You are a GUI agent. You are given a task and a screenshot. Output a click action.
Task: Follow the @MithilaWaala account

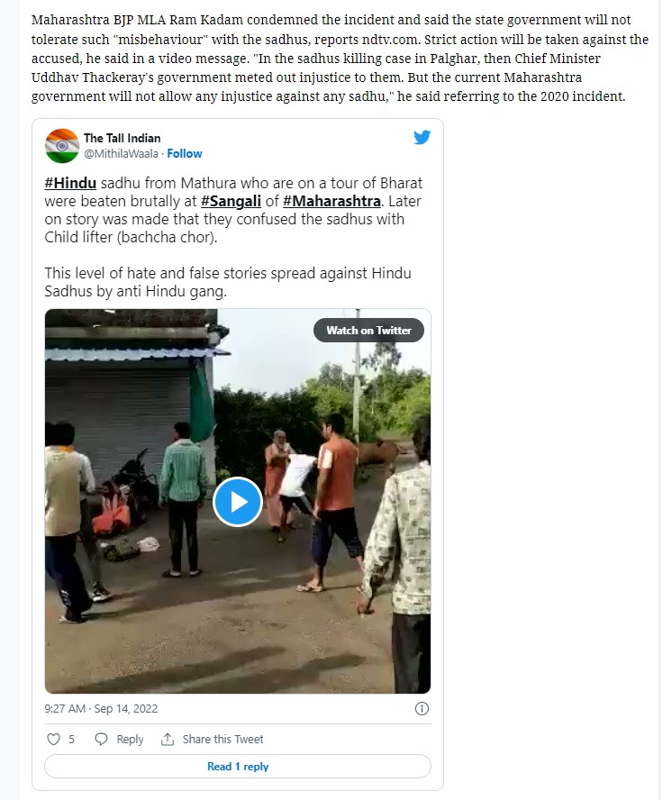tap(185, 153)
